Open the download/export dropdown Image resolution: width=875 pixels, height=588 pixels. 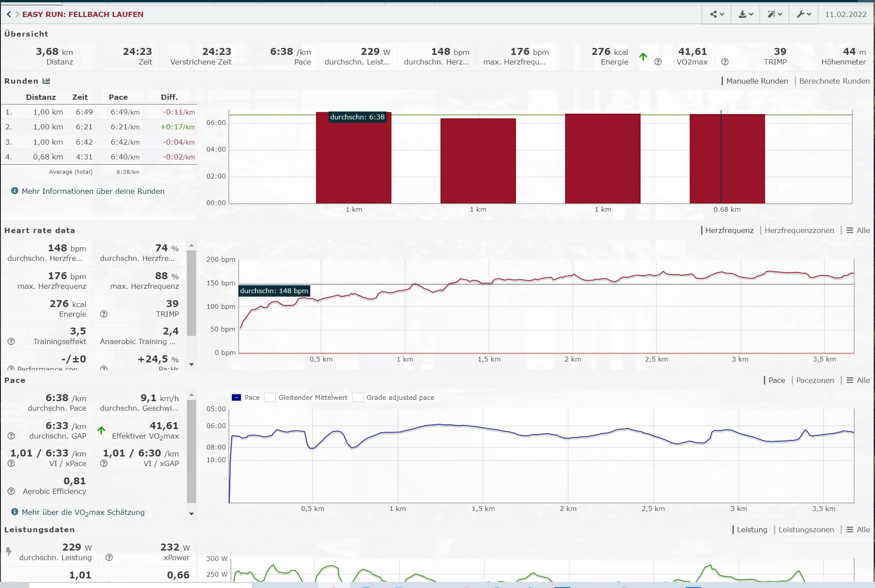click(x=746, y=14)
